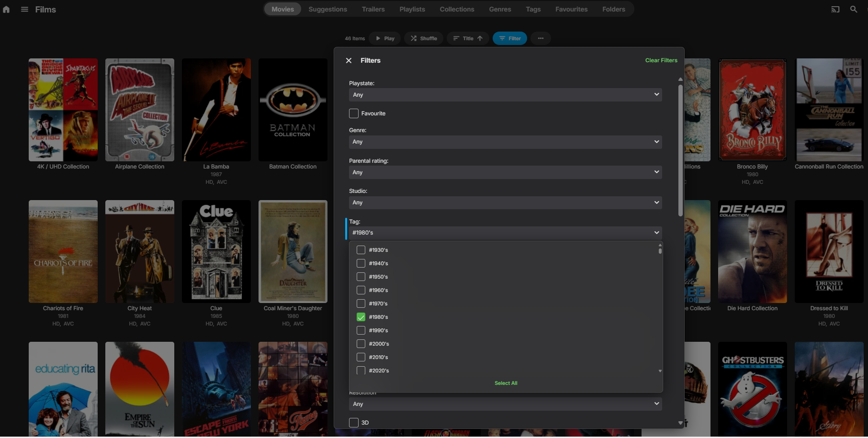Click the Escape from New York poster

[216, 389]
